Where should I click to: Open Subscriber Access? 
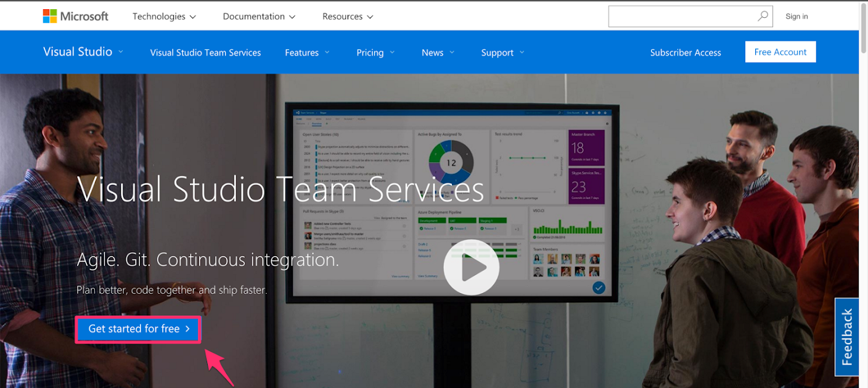pyautogui.click(x=685, y=52)
